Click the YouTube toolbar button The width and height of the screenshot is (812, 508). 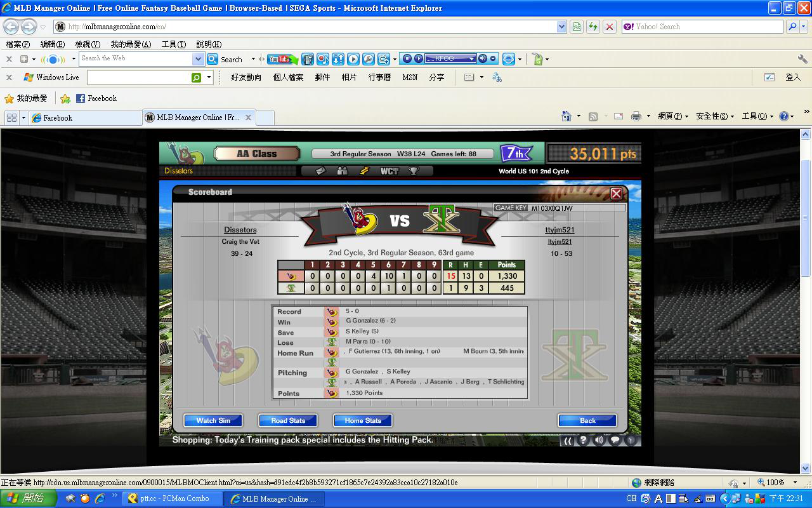282,59
